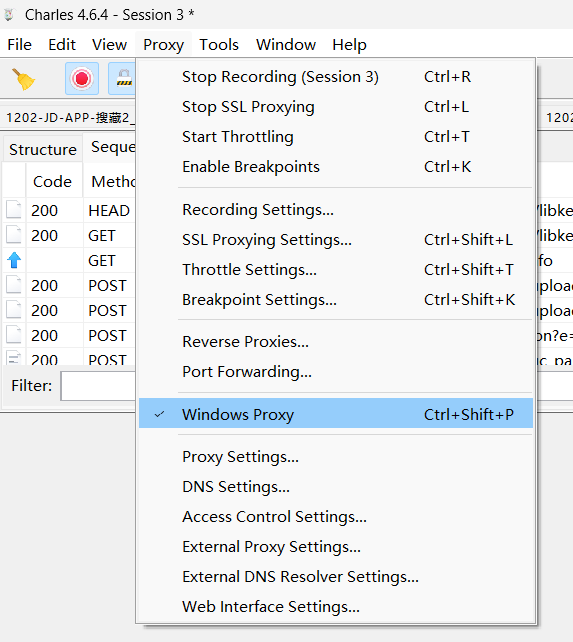This screenshot has height=642, width=573.
Task: Click the broom clear session icon
Action: pos(23,79)
